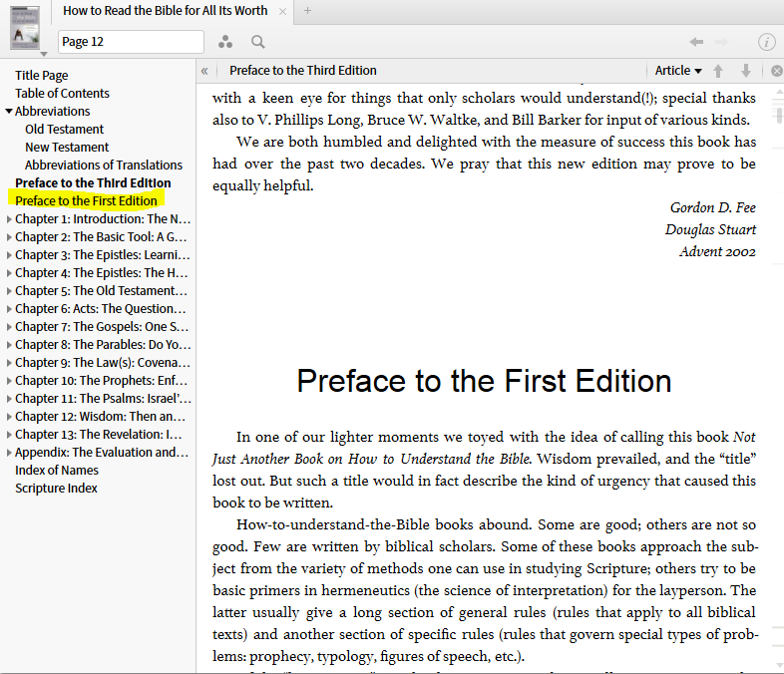This screenshot has width=784, height=674.
Task: Expand Chapter 4: The Epistles
Action: click(x=9, y=273)
